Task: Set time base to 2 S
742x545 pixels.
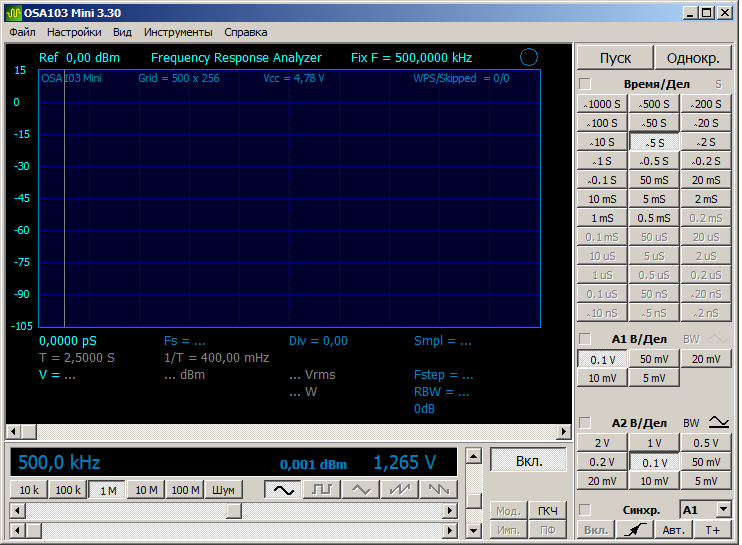Action: coord(706,142)
